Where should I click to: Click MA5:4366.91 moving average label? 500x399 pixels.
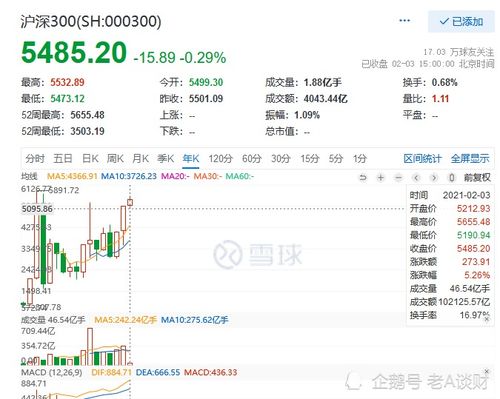(x=72, y=176)
